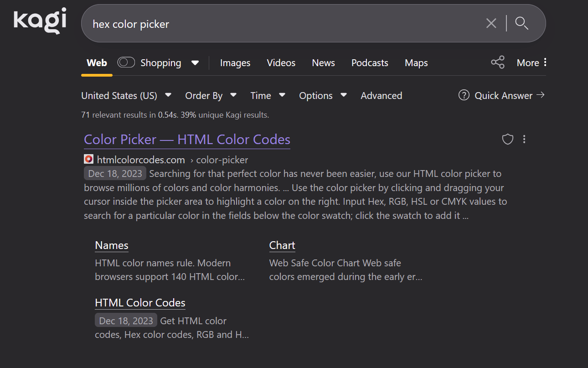Click the htmlcolorcodes.com favicon

(x=89, y=160)
